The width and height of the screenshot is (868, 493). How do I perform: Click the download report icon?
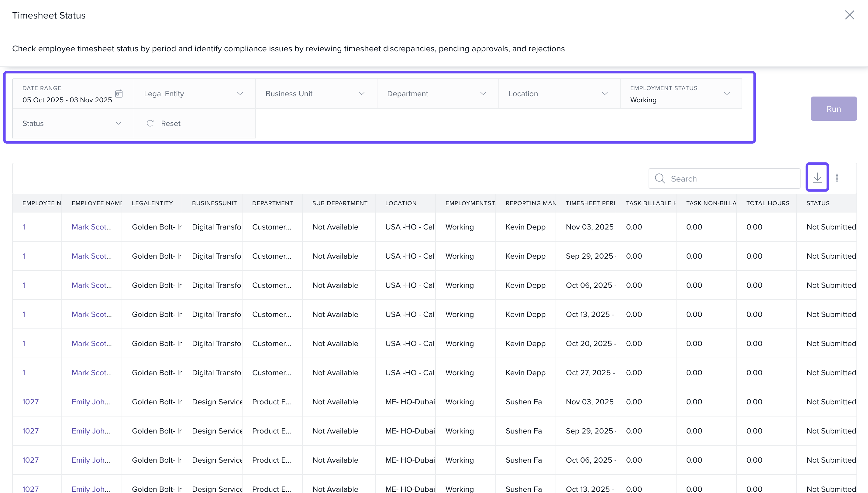pyautogui.click(x=817, y=177)
